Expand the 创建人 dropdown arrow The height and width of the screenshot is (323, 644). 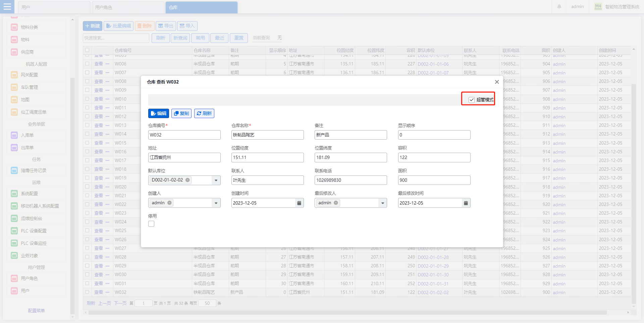tap(216, 203)
